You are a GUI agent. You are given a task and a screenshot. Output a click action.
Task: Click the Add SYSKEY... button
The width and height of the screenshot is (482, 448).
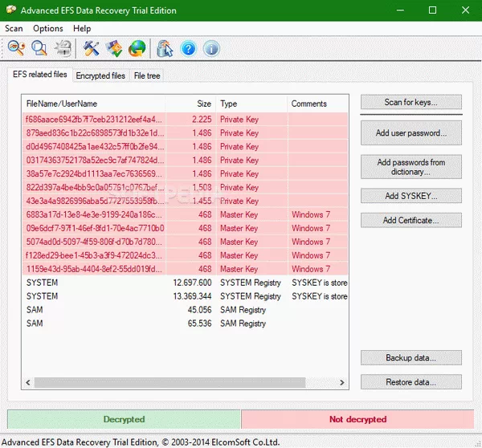(x=411, y=196)
